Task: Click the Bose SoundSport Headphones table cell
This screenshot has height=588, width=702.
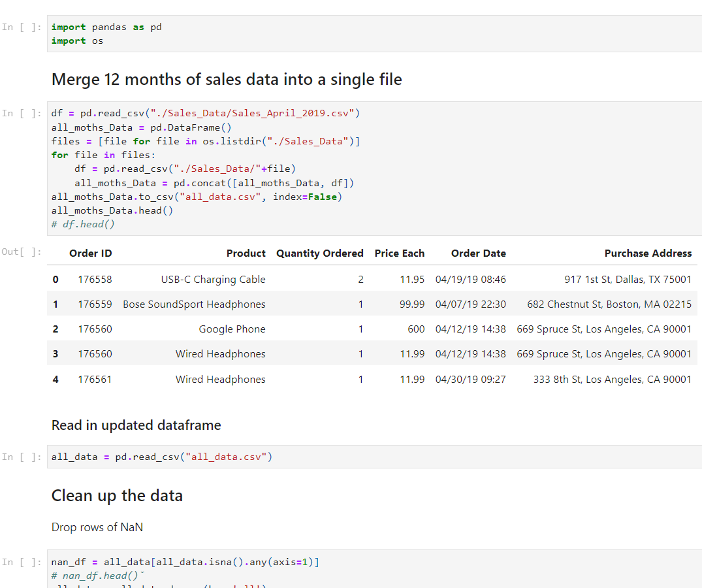Action: click(x=194, y=304)
